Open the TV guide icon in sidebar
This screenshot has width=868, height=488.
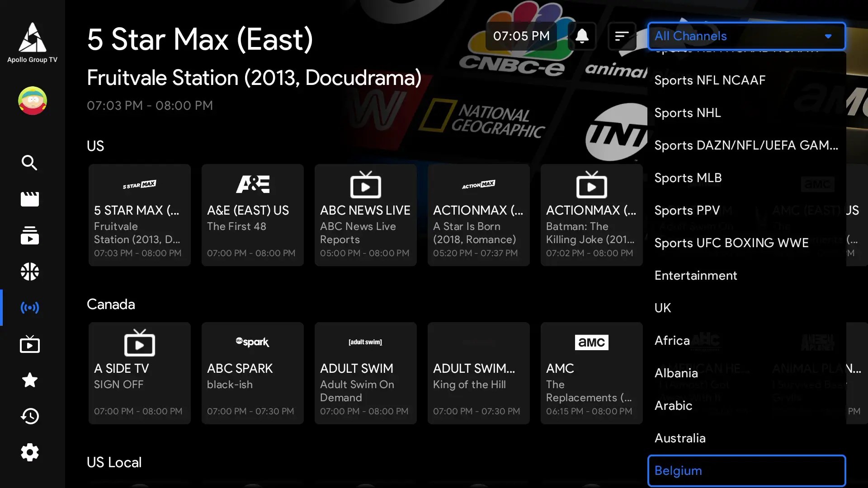(30, 344)
